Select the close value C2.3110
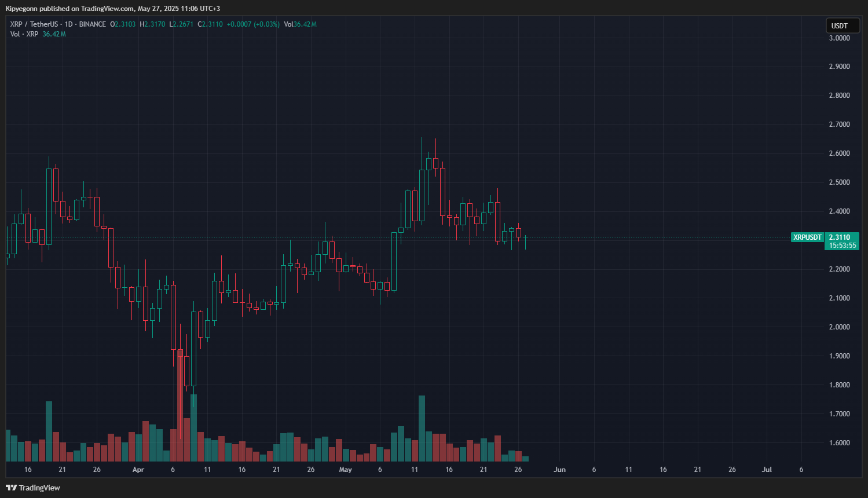The height and width of the screenshot is (498, 868). [x=210, y=24]
